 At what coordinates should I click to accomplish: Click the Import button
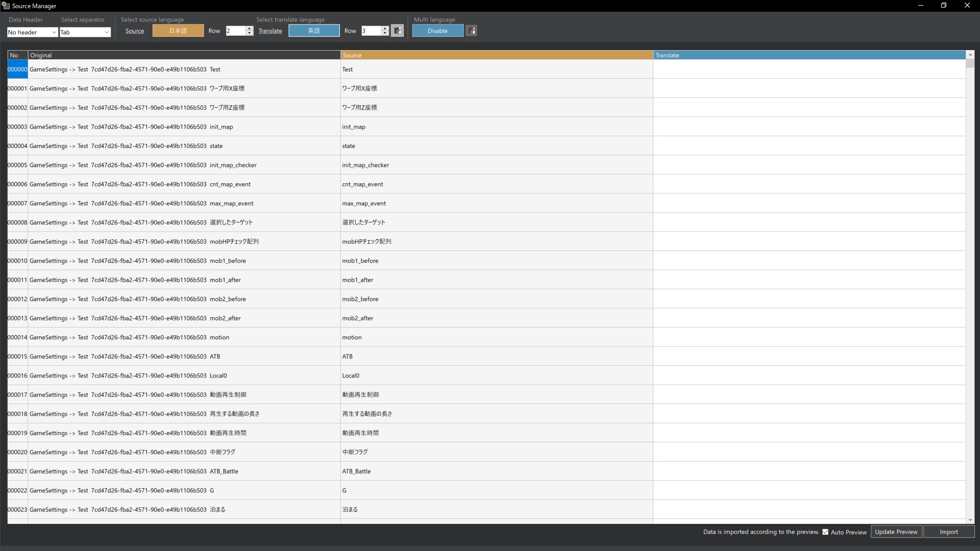pos(948,532)
